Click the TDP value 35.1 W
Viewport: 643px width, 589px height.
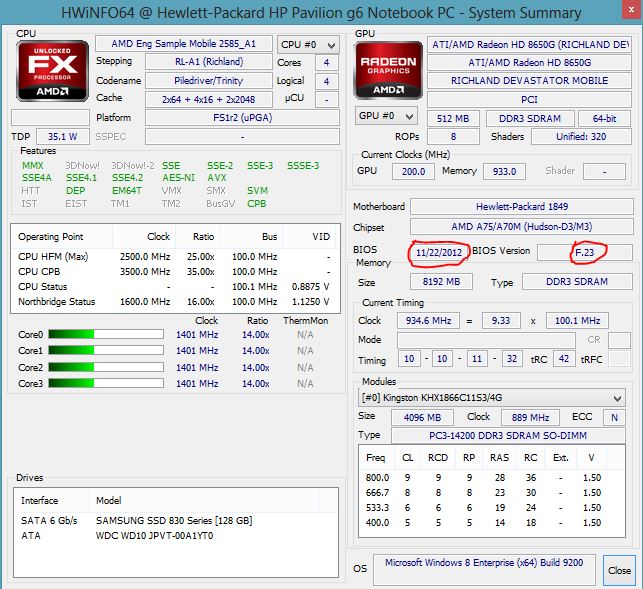[63, 137]
